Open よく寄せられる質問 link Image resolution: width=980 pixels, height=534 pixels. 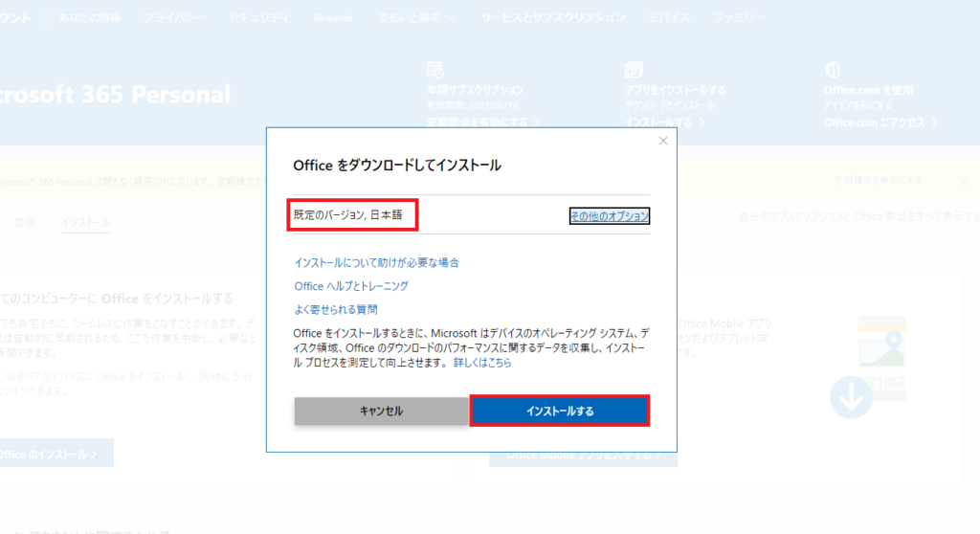click(x=336, y=309)
